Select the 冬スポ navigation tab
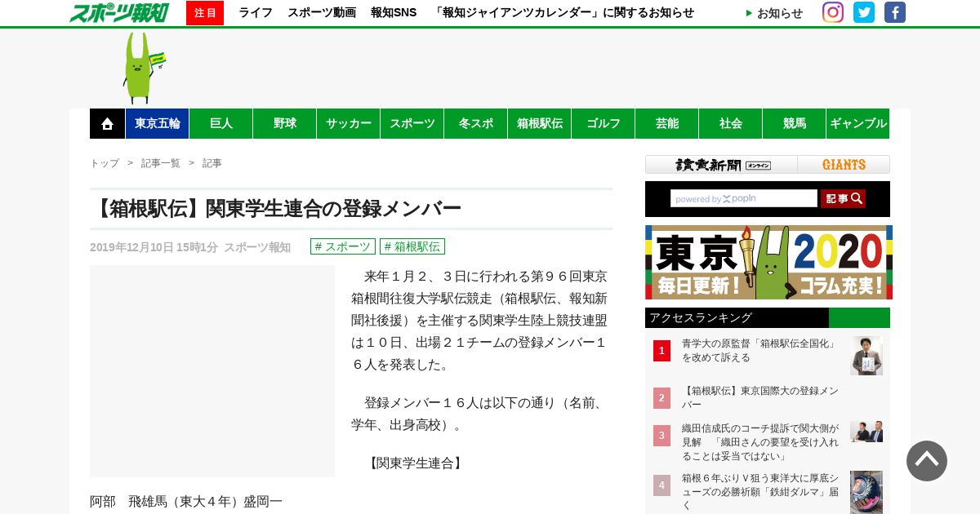980x514 pixels. (476, 123)
